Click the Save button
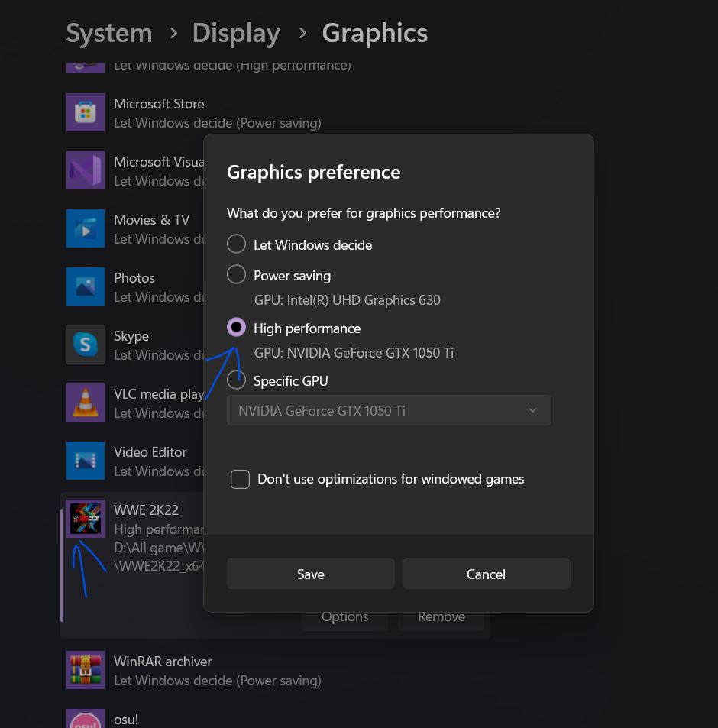This screenshot has height=728, width=718. point(310,574)
